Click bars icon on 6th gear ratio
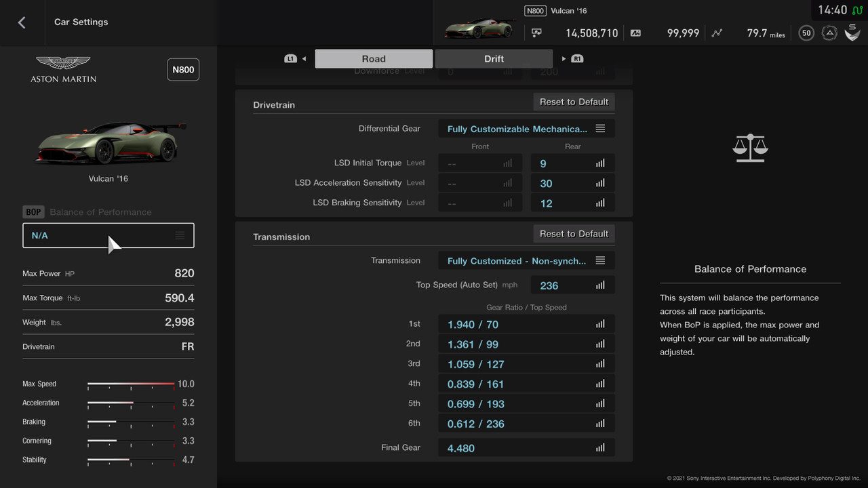This screenshot has width=868, height=488. (600, 424)
